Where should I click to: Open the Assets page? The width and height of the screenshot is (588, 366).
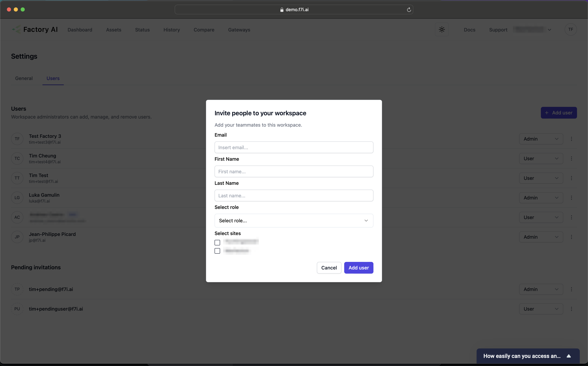(x=114, y=30)
